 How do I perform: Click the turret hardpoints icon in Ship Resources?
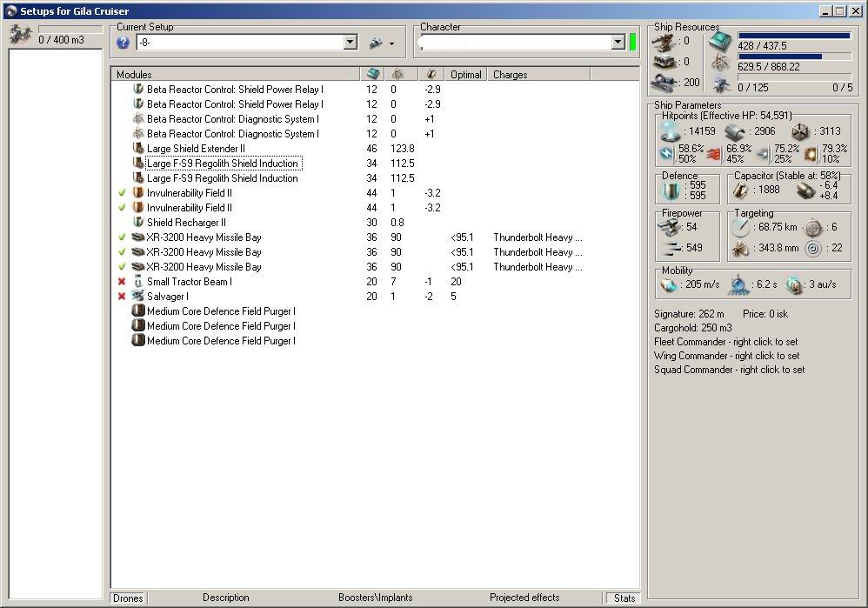(x=663, y=42)
